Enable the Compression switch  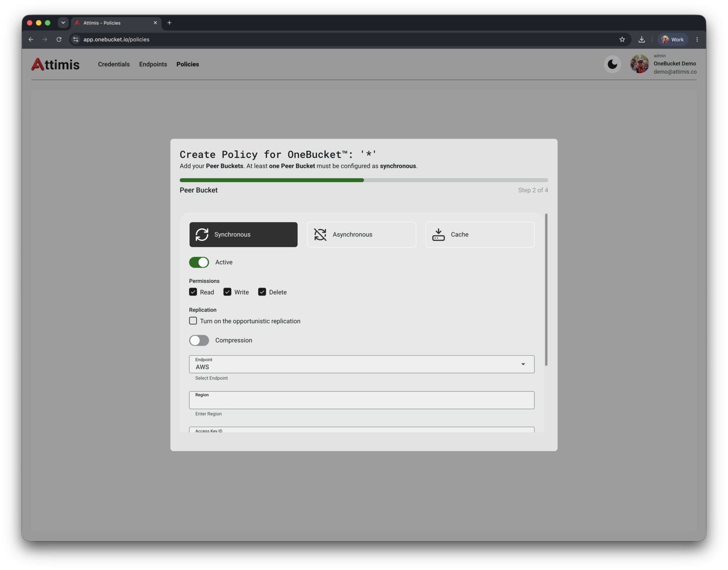199,340
